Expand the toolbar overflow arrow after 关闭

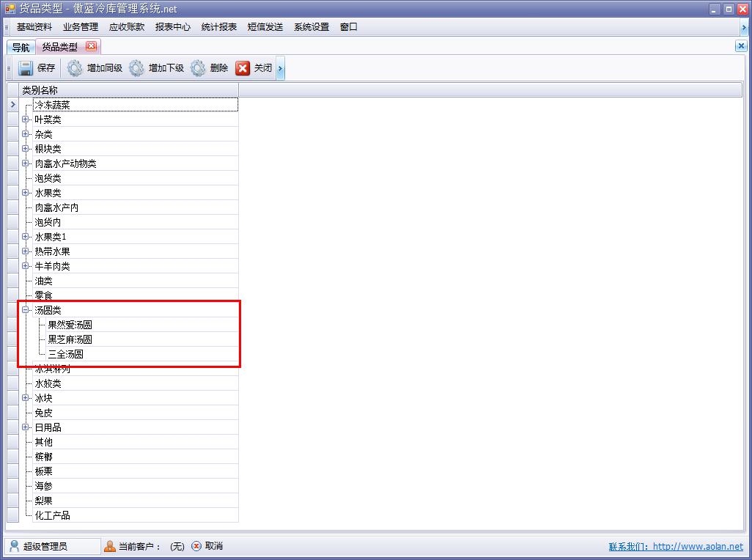280,69
